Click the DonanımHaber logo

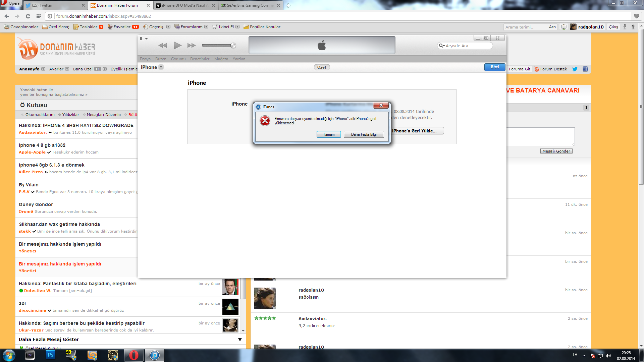click(x=56, y=49)
